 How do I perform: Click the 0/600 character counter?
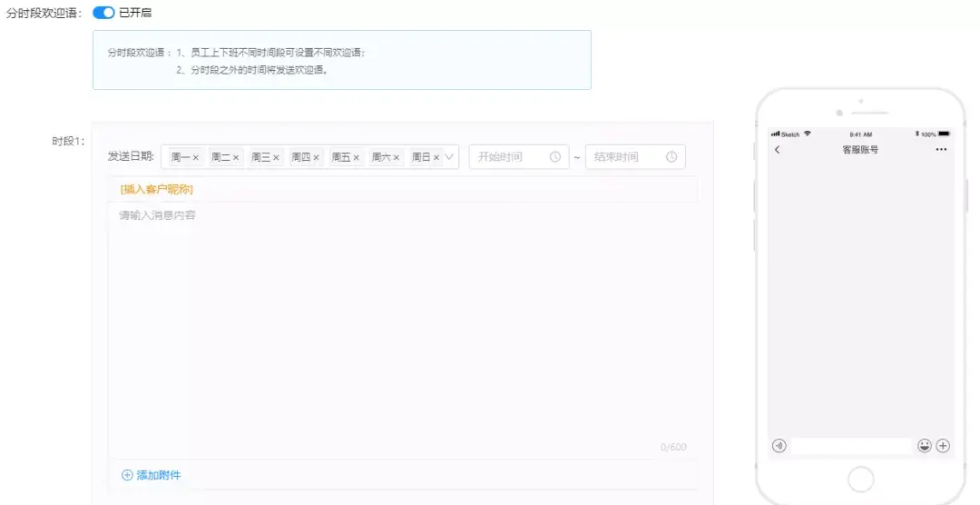pos(673,447)
